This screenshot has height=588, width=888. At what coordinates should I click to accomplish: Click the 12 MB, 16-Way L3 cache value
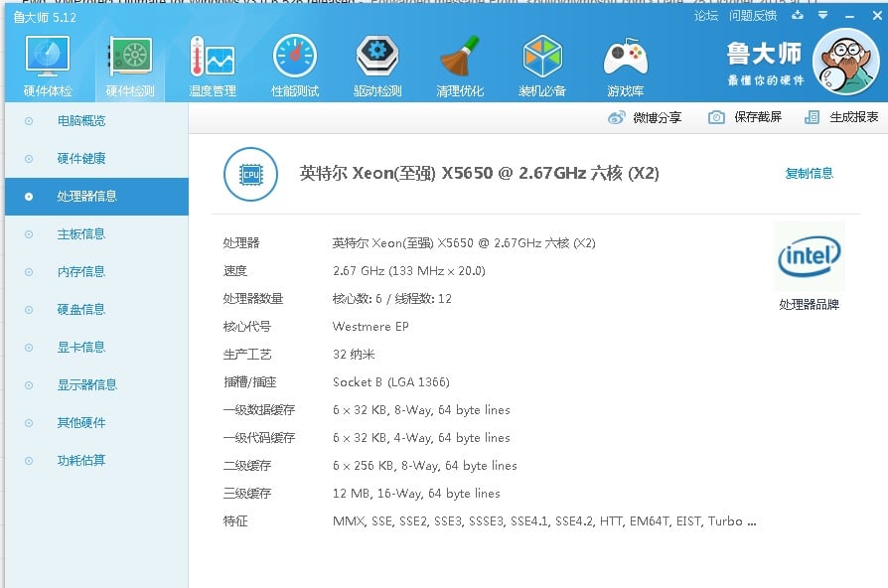click(416, 493)
